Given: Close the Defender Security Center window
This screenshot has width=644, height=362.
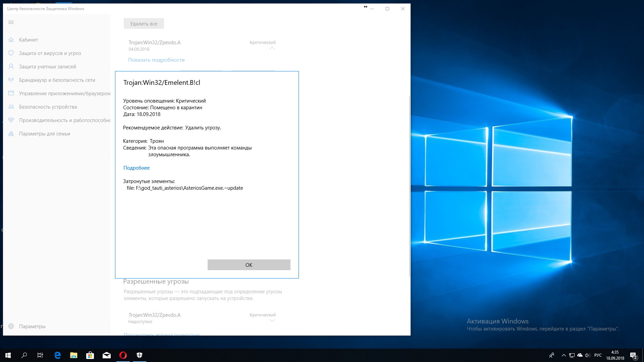Looking at the screenshot, I should tap(403, 9).
